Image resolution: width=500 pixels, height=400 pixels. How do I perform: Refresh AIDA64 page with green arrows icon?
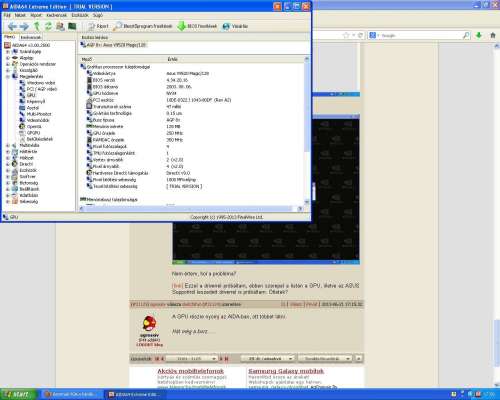pos(48,26)
